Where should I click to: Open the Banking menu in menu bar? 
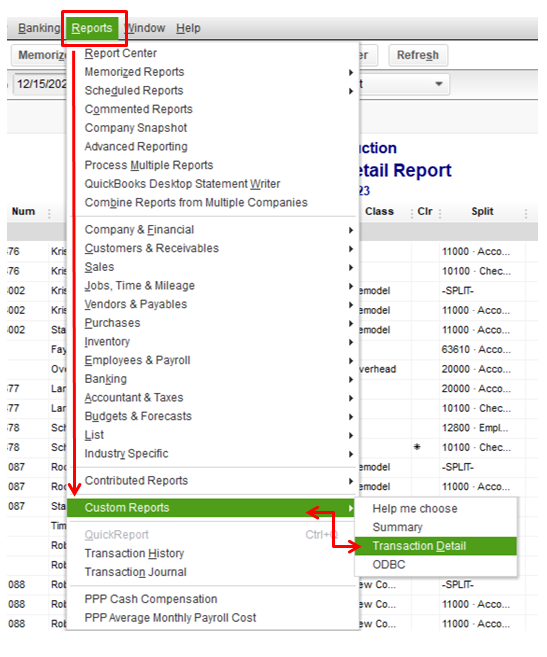[39, 28]
